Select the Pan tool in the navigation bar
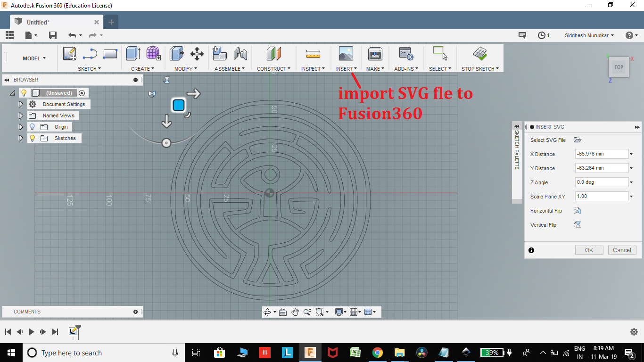644x362 pixels. point(296,312)
